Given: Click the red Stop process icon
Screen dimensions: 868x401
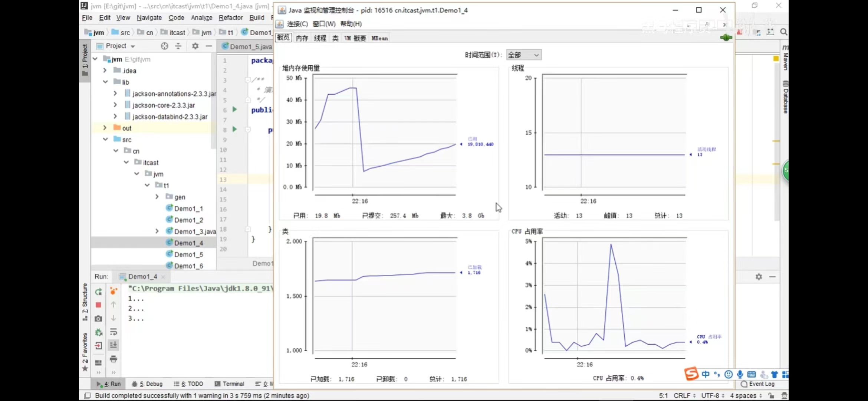Looking at the screenshot, I should click(98, 305).
